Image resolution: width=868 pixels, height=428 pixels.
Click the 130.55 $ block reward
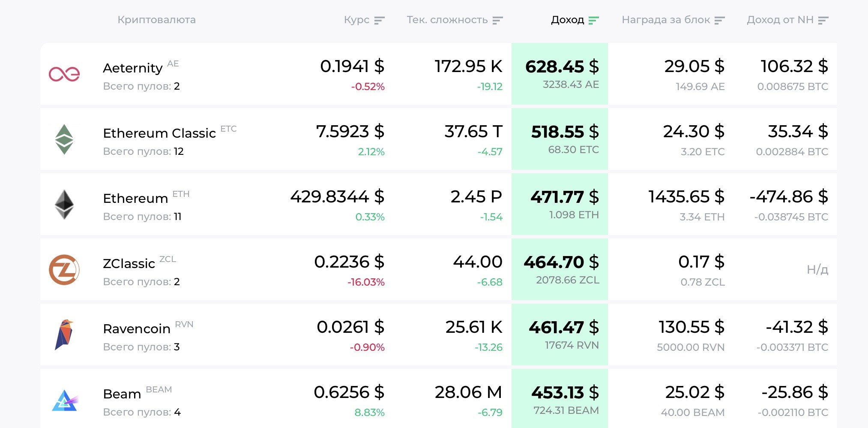(691, 327)
